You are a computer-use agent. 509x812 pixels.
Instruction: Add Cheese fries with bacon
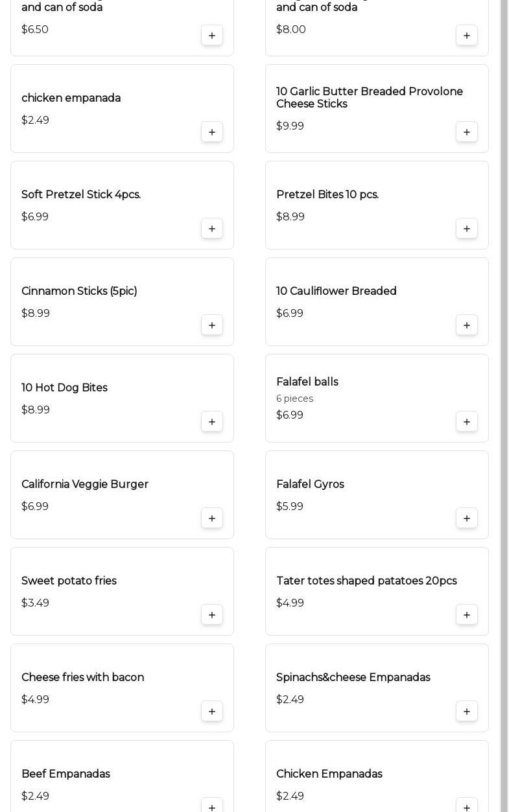tap(212, 712)
